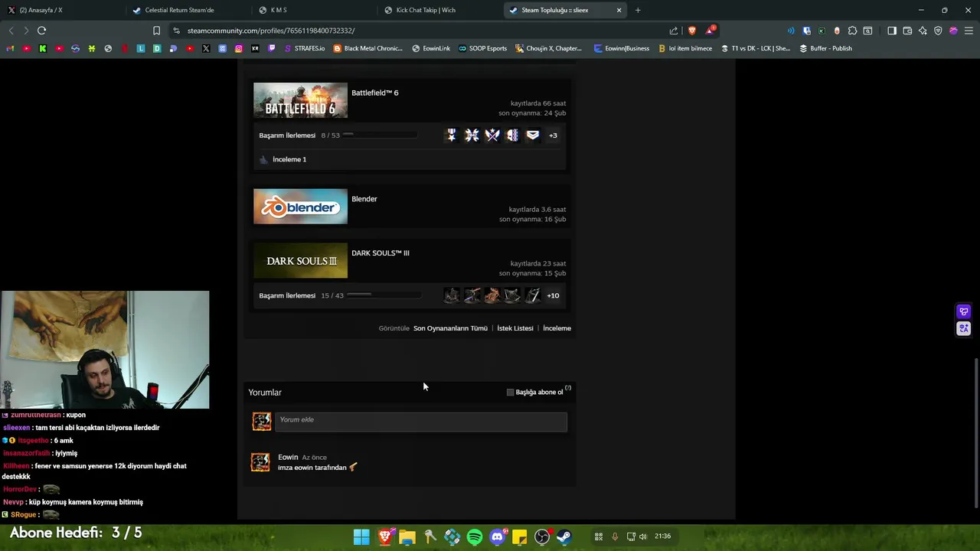Click the taskbar volume speaker icon
This screenshot has width=980, height=551.
click(x=643, y=536)
